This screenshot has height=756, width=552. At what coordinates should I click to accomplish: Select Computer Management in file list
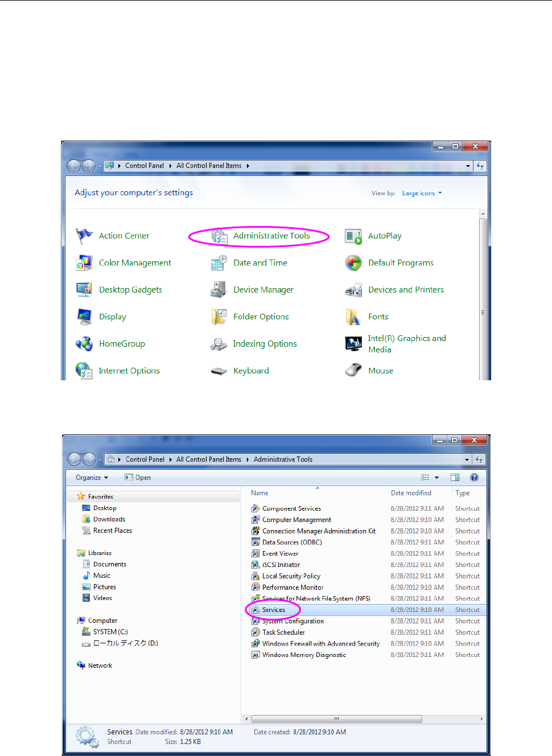[296, 520]
